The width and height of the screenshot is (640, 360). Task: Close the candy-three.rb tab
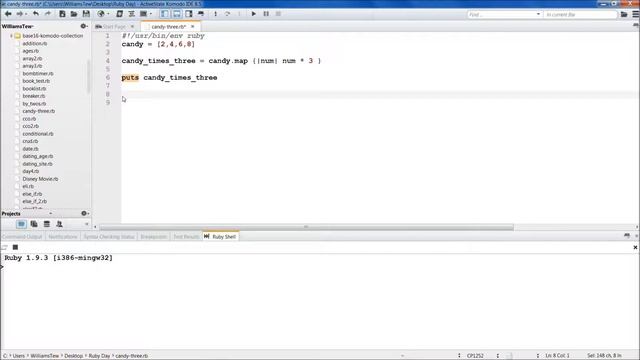tap(193, 27)
